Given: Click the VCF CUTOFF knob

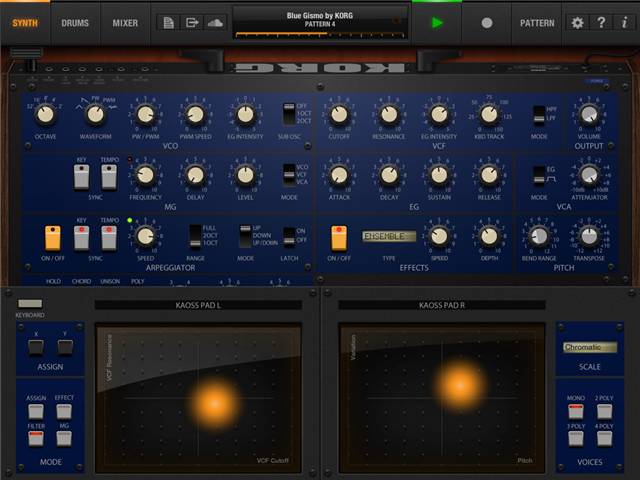Looking at the screenshot, I should click(x=339, y=115).
